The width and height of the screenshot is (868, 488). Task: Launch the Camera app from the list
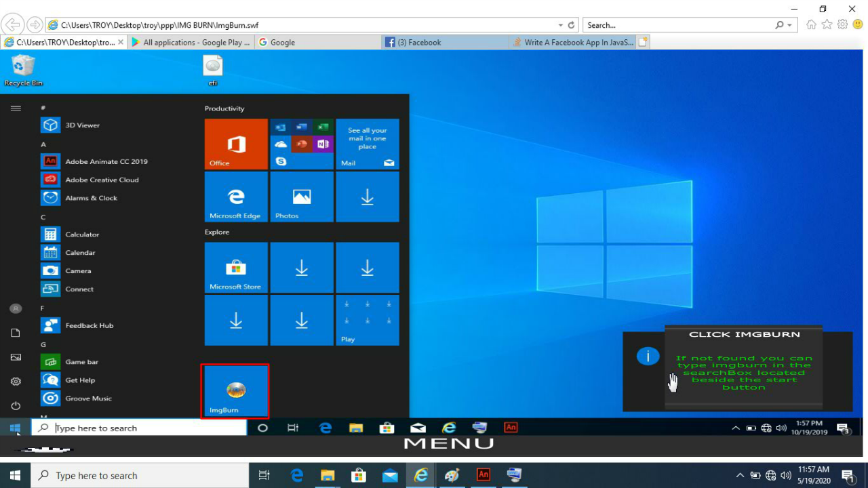click(x=66, y=271)
